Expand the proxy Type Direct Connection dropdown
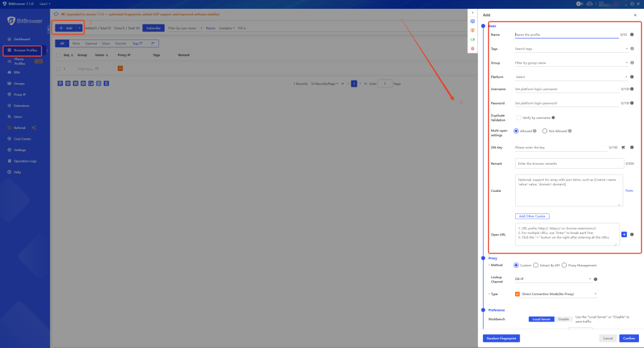The width and height of the screenshot is (644, 348). pyautogui.click(x=555, y=294)
